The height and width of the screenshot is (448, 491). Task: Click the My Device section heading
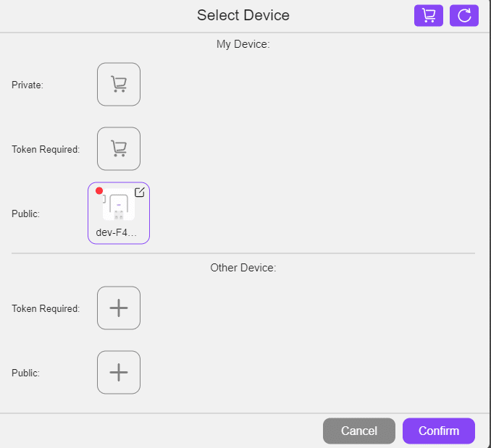(243, 44)
